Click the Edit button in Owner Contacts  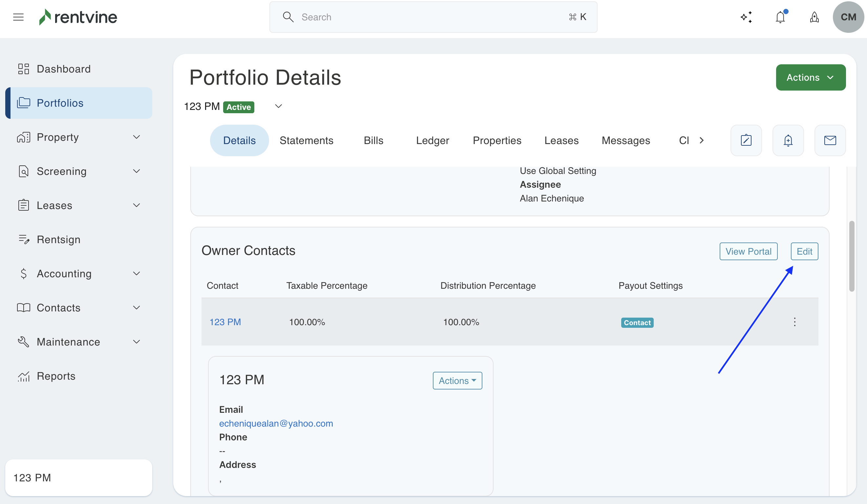(x=804, y=251)
